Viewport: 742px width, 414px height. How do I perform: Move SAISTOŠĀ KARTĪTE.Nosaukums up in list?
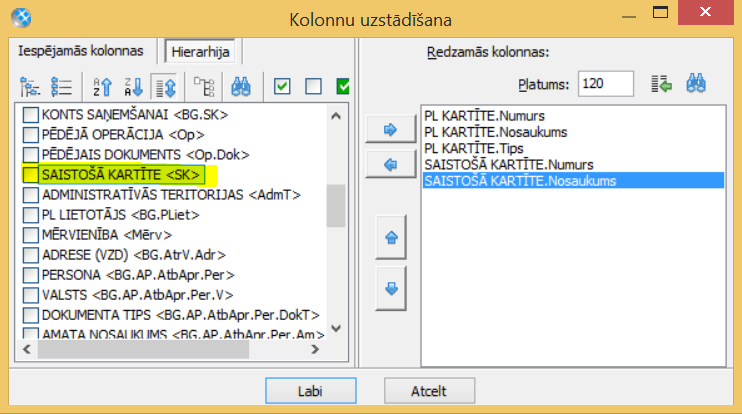[391, 237]
